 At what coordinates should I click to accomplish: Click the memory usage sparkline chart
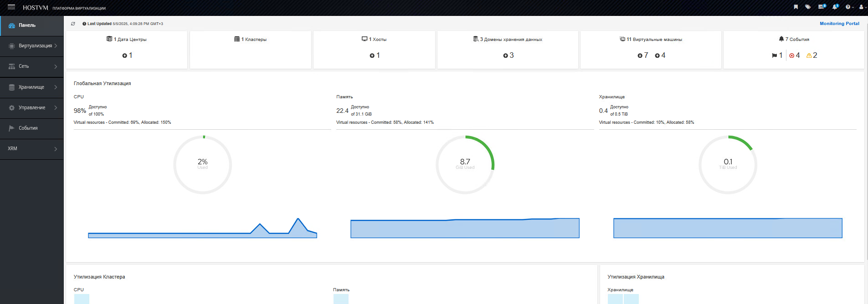click(465, 228)
